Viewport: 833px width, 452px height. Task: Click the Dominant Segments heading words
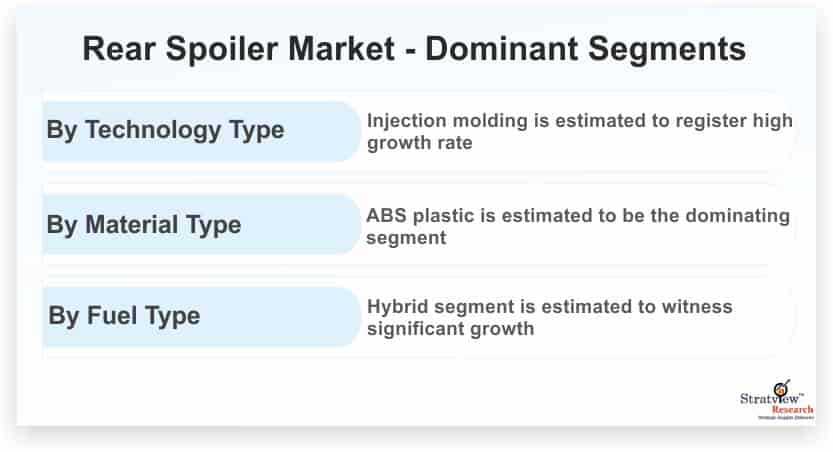click(x=585, y=49)
